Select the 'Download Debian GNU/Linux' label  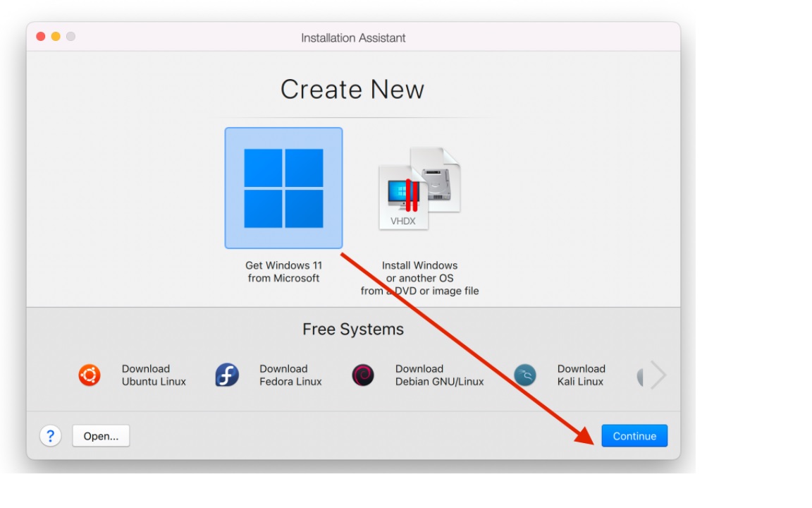point(439,375)
